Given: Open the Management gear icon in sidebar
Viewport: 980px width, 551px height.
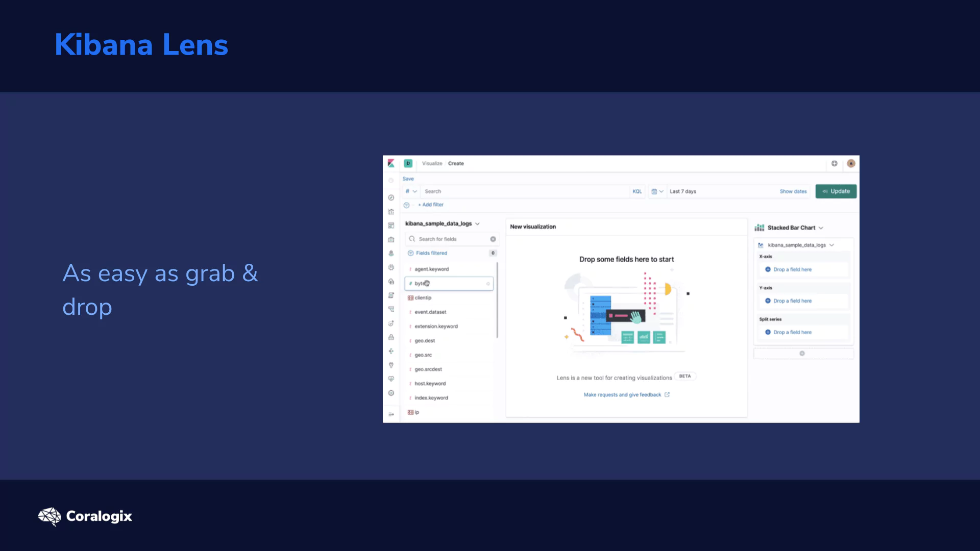Looking at the screenshot, I should click(391, 393).
